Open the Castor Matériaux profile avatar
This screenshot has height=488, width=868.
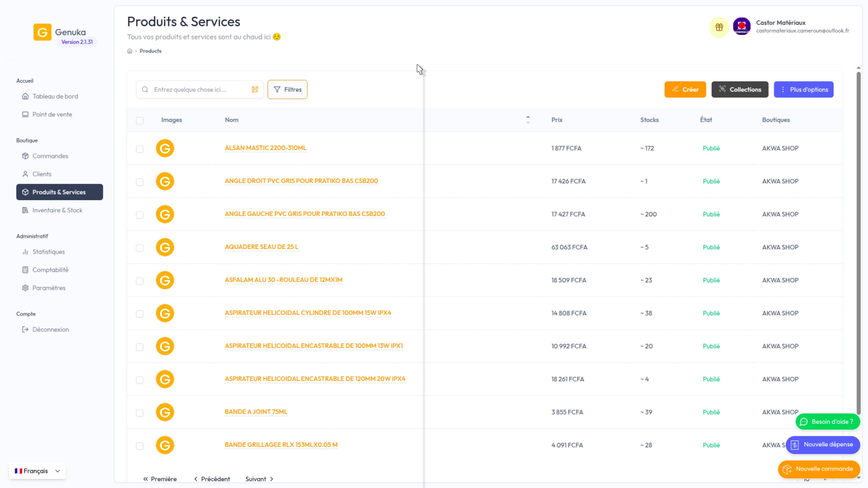742,26
